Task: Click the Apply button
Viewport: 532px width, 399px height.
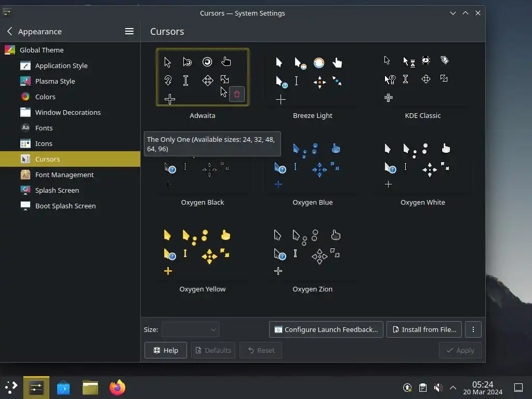Action: pos(460,350)
